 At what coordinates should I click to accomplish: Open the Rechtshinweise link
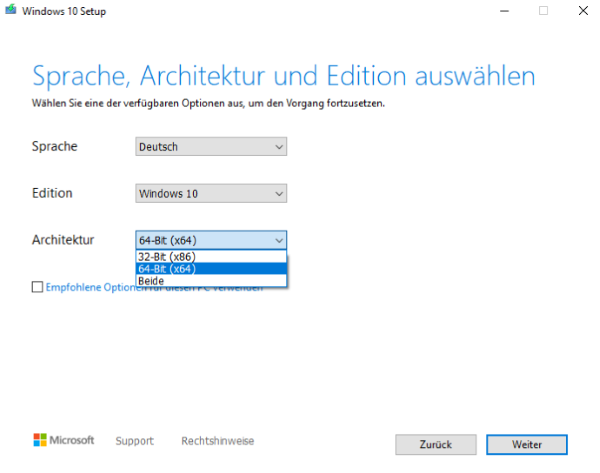[x=217, y=441]
